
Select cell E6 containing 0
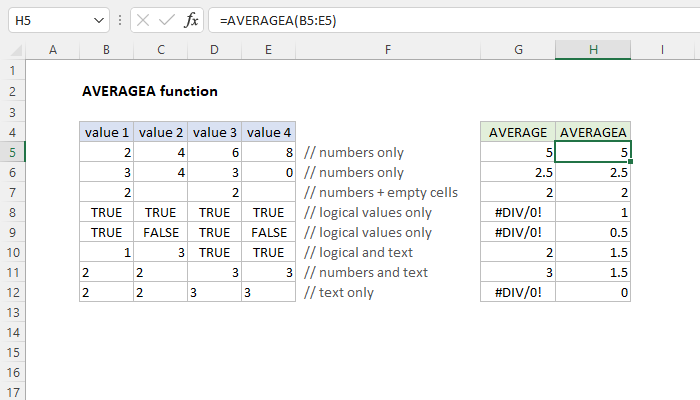pyautogui.click(x=268, y=172)
